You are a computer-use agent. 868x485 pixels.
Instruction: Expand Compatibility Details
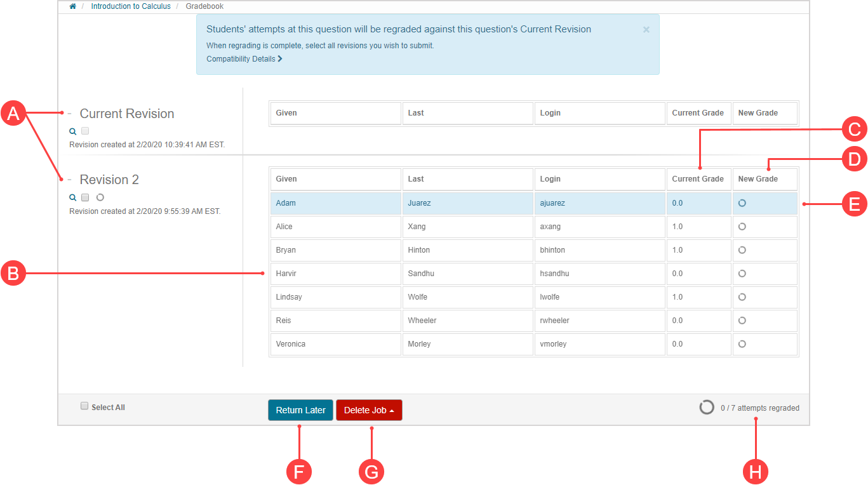(x=244, y=59)
